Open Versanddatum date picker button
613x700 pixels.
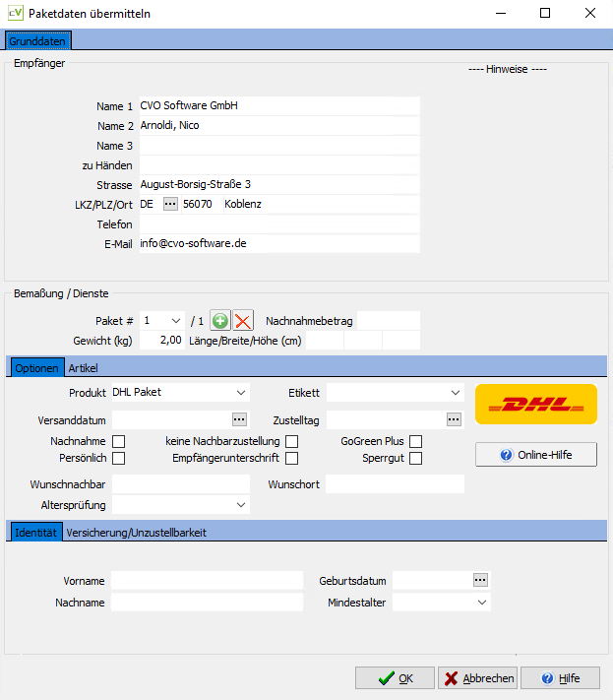239,419
